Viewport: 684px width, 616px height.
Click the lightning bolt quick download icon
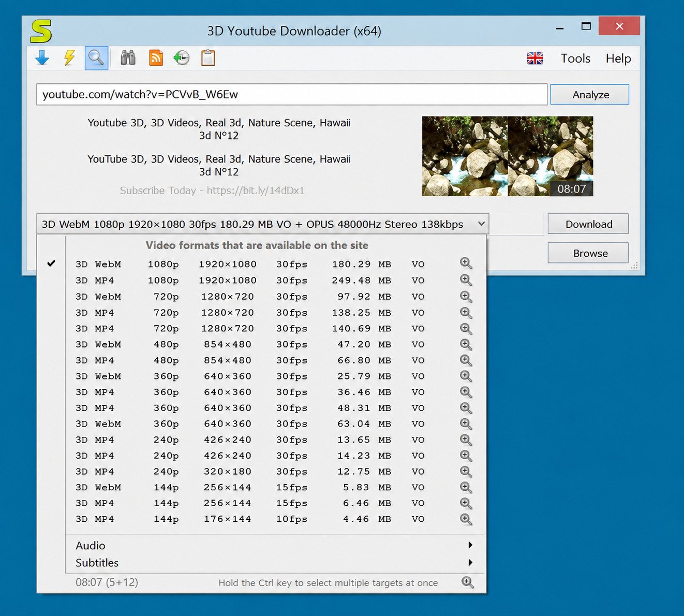[x=69, y=58]
